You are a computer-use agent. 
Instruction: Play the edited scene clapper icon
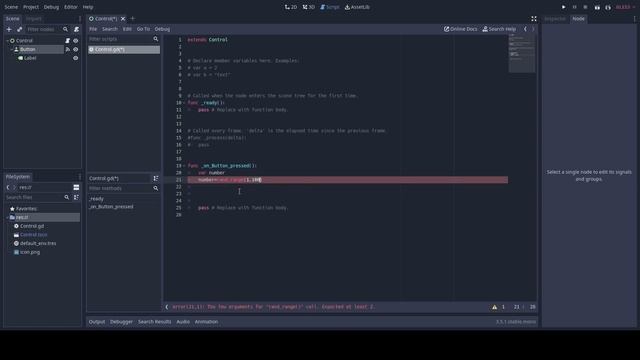pos(597,7)
